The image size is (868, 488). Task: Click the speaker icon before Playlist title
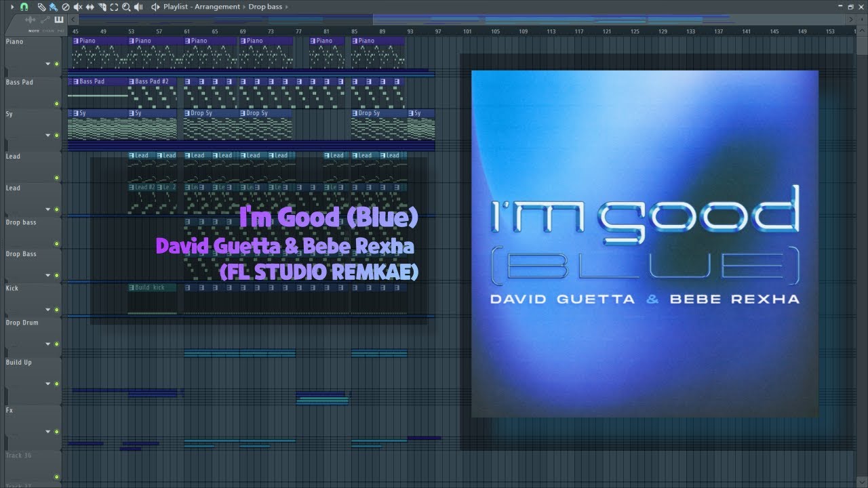pyautogui.click(x=155, y=7)
